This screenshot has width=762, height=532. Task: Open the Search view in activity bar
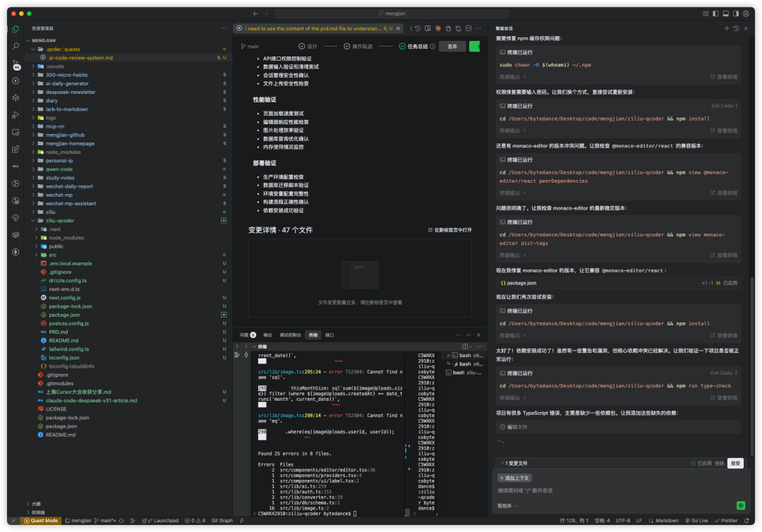point(16,46)
